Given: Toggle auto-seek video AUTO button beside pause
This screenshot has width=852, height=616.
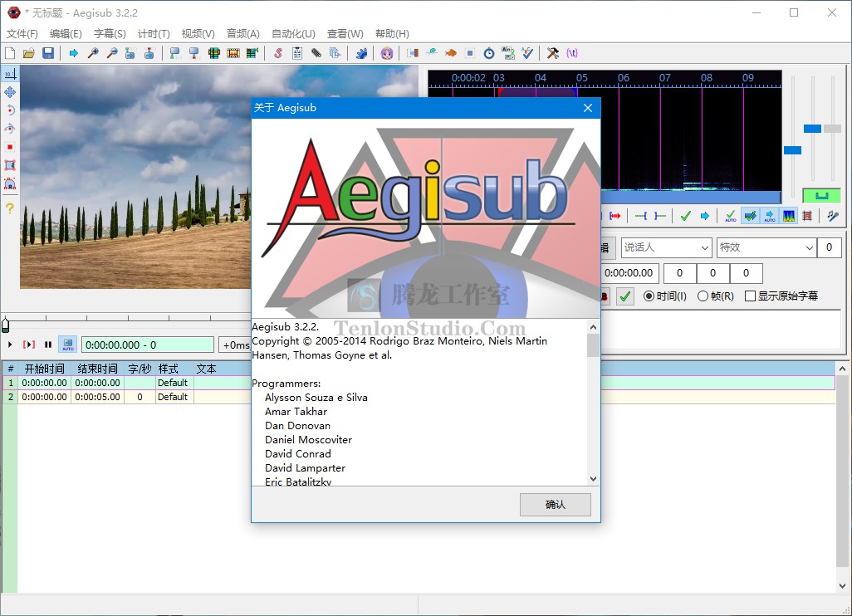Looking at the screenshot, I should tap(68, 345).
